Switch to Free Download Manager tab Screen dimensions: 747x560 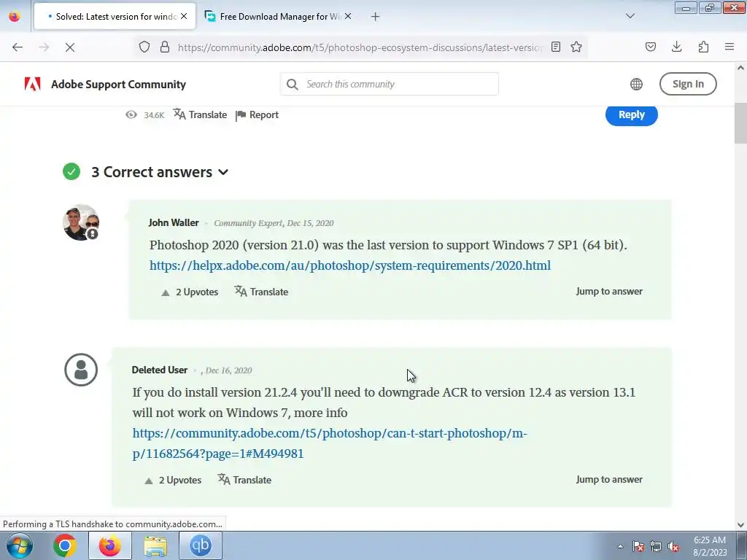tap(279, 16)
